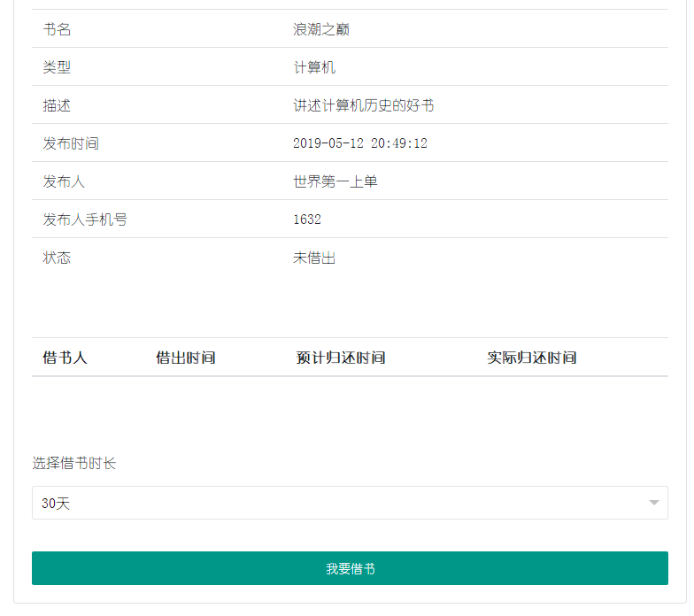
Task: Click the 发布人手机号 row label
Action: coord(85,219)
